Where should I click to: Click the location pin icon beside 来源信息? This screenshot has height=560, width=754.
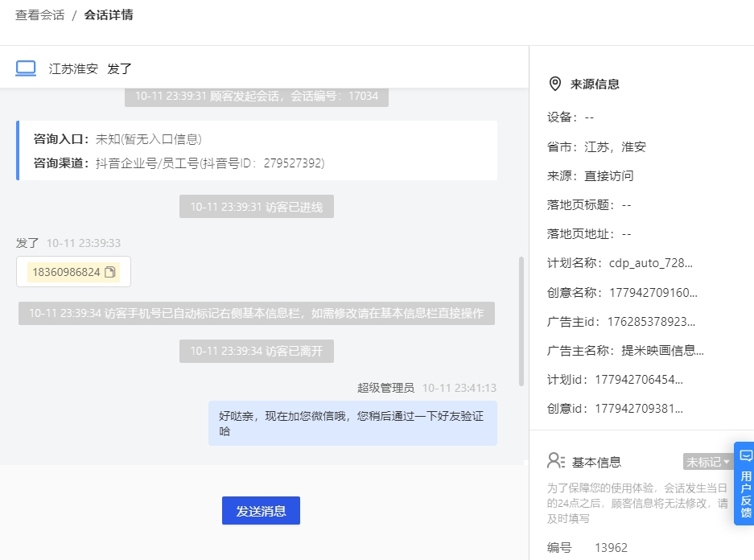(555, 84)
